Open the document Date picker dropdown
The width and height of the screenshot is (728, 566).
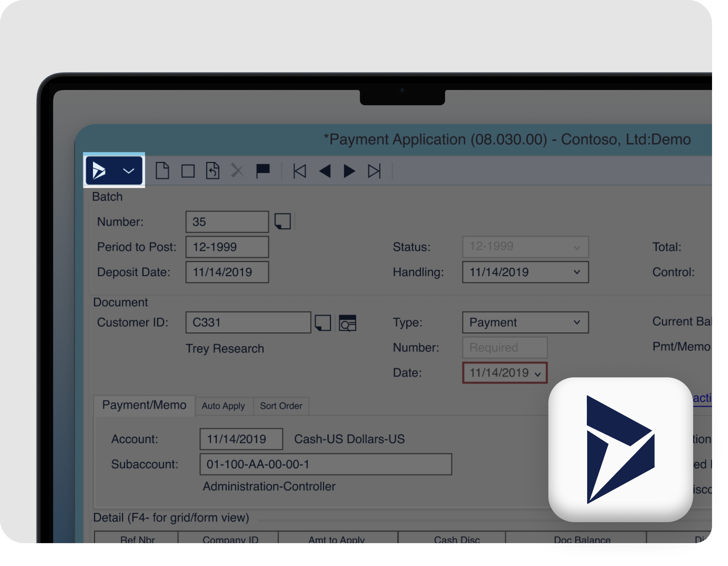(x=538, y=374)
